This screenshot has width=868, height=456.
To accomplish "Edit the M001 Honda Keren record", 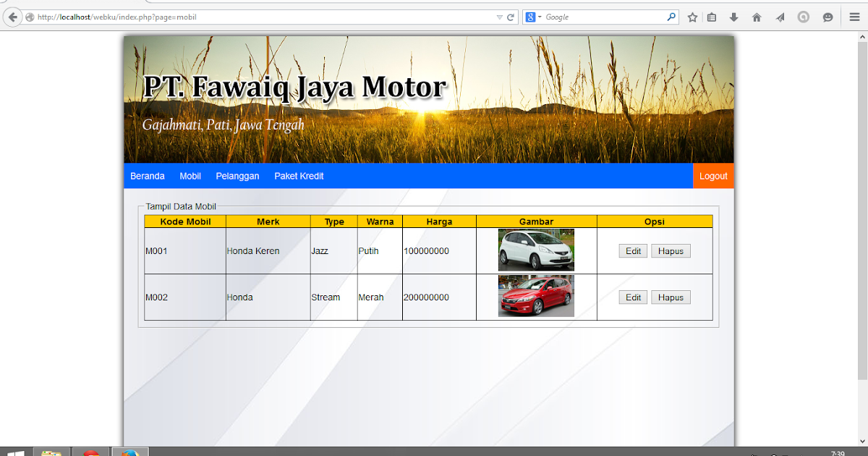I will (633, 251).
